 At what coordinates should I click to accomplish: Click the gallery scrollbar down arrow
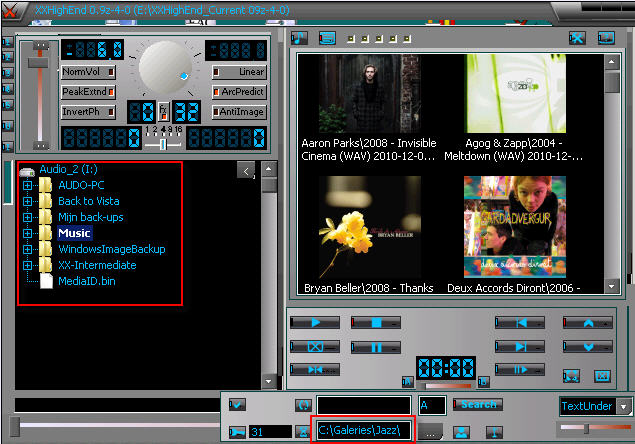(x=612, y=287)
